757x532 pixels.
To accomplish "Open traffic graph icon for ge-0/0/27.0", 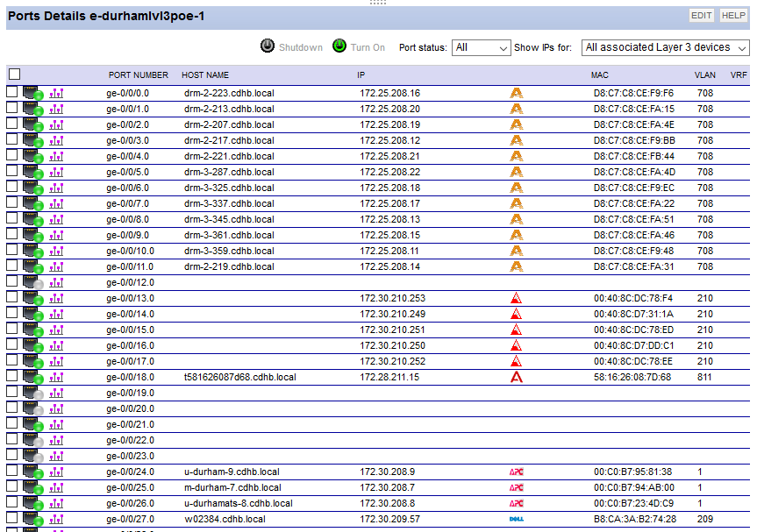I will click(x=56, y=520).
